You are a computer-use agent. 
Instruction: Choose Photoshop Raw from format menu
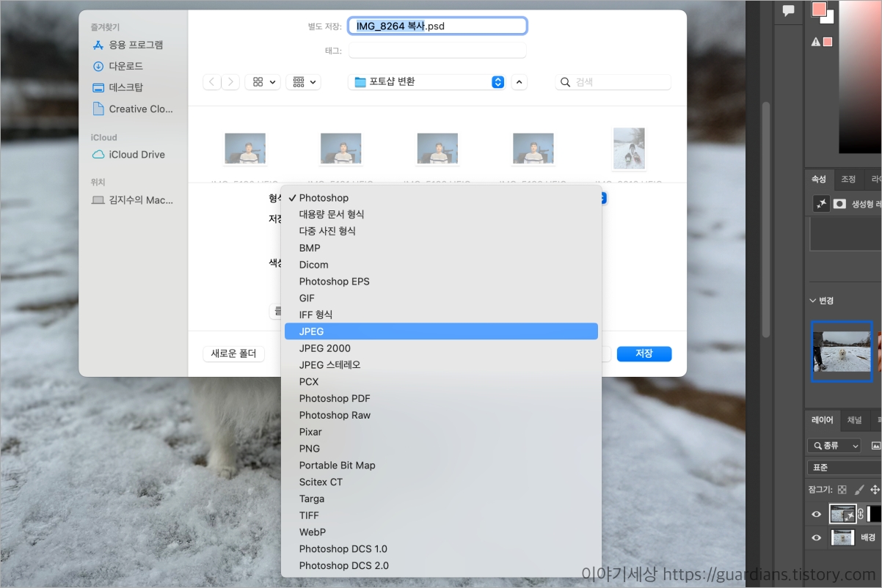[441, 415]
